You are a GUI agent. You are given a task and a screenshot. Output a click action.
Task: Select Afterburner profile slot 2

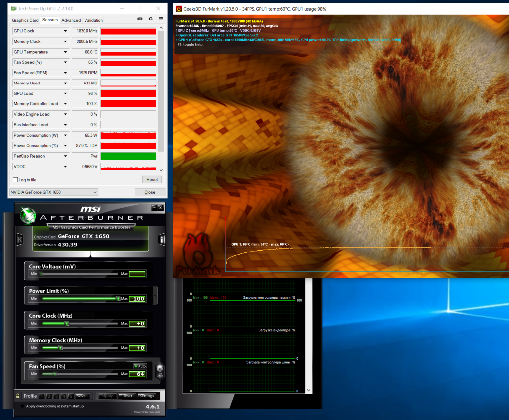[49, 396]
